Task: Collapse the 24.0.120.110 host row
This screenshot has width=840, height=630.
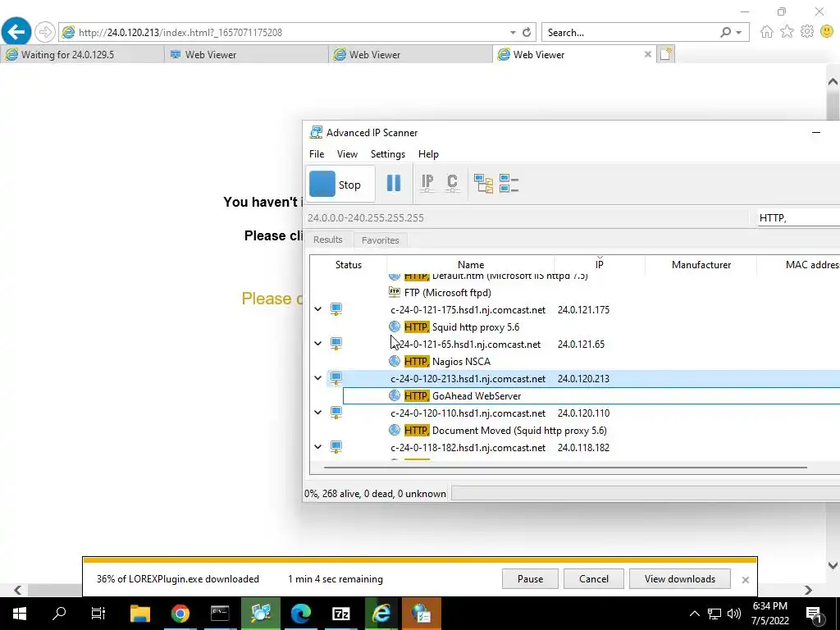Action: pos(317,413)
